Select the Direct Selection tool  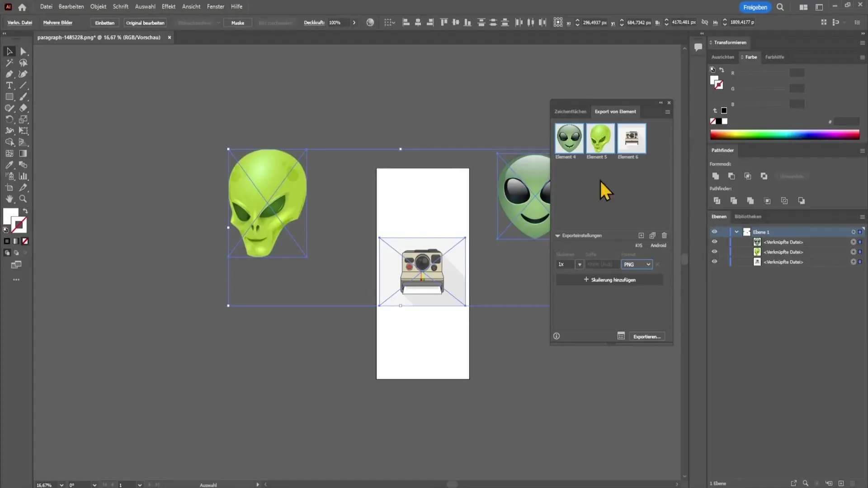24,52
